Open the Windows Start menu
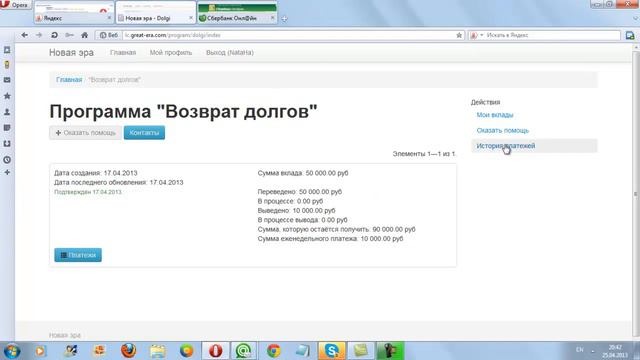The image size is (640, 360). pyautogui.click(x=11, y=351)
